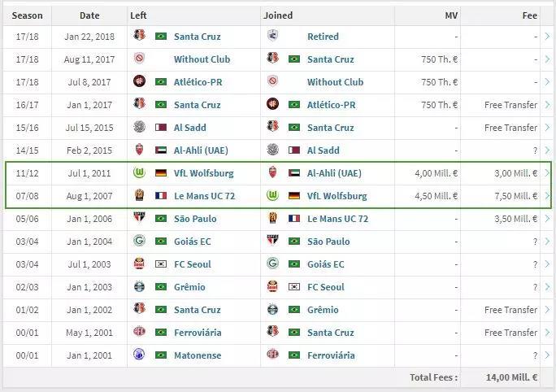
Task: Click the Le Mans UC 72 crest in the 07/08 row
Action: click(139, 196)
